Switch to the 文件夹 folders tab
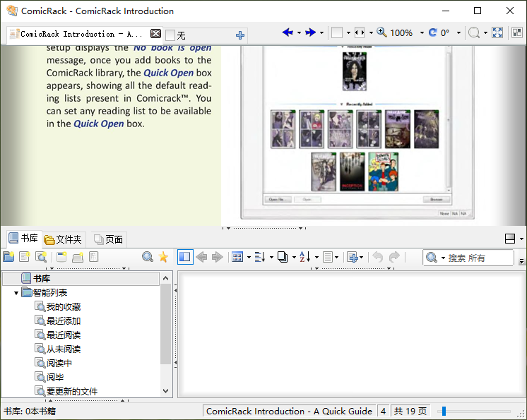The width and height of the screenshot is (527, 420). click(x=63, y=239)
